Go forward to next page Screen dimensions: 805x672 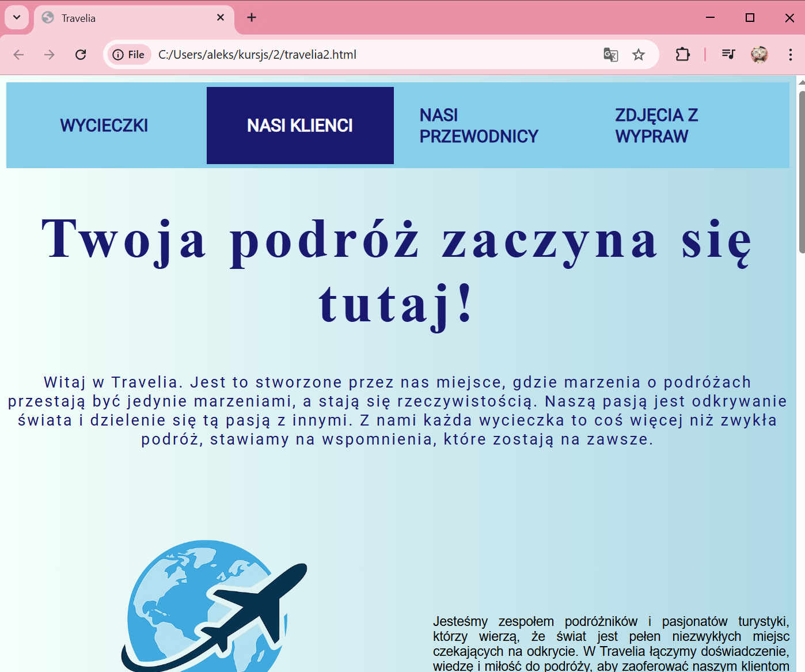[x=50, y=55]
